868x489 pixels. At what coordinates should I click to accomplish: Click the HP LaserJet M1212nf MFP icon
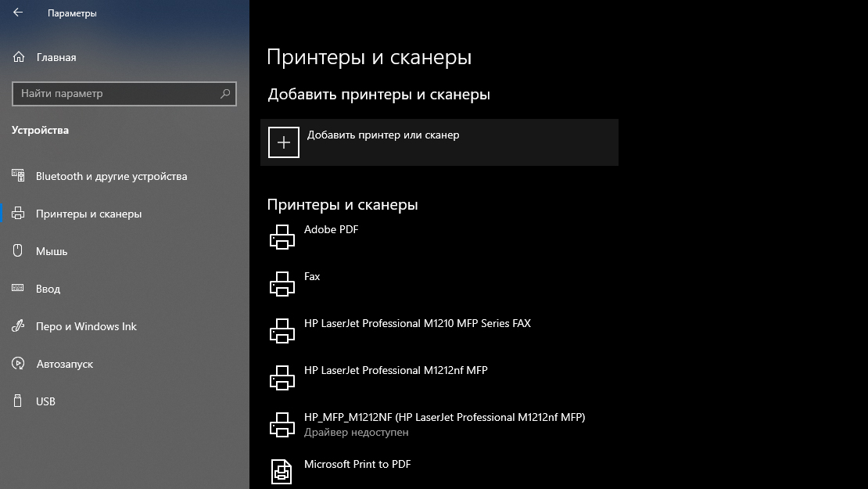click(282, 378)
